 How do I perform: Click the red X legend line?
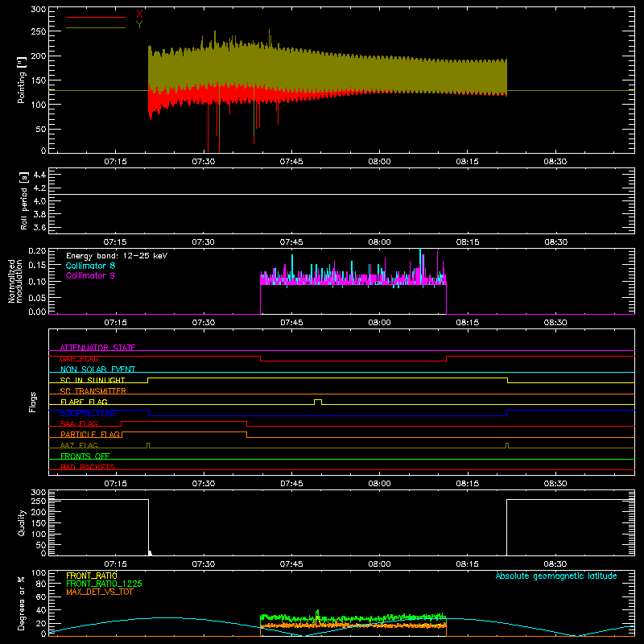coord(96,17)
